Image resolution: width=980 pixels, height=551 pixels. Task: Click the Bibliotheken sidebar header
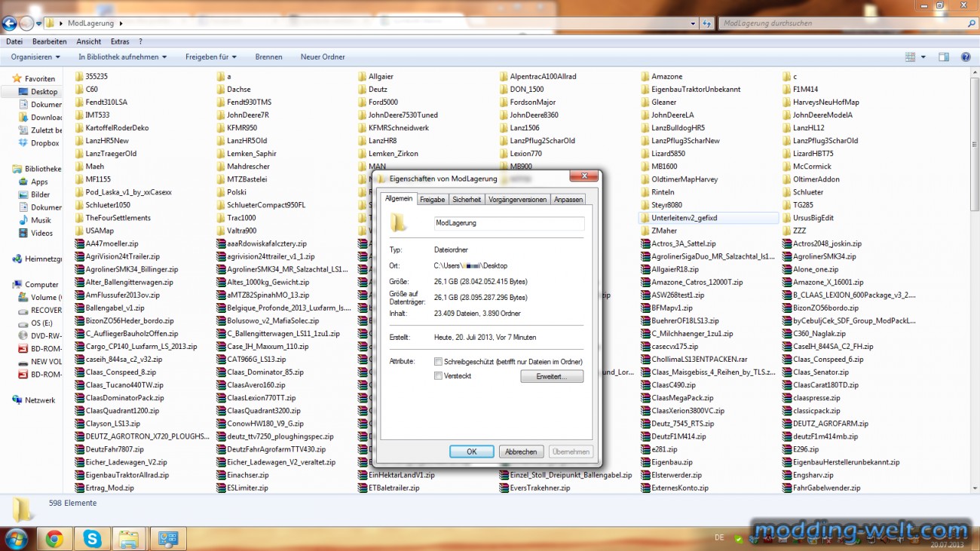pyautogui.click(x=42, y=169)
